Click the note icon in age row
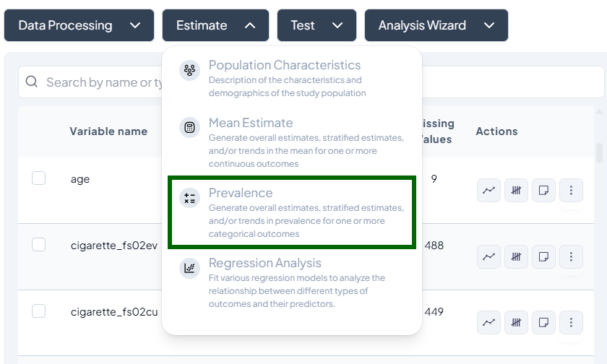 543,191
